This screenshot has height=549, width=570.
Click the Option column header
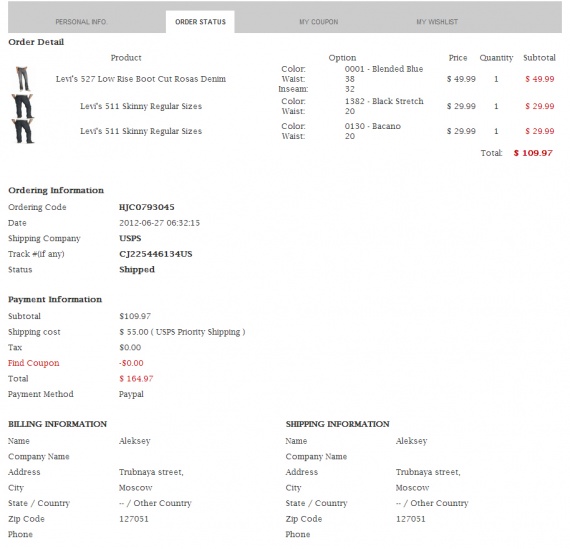[342, 58]
